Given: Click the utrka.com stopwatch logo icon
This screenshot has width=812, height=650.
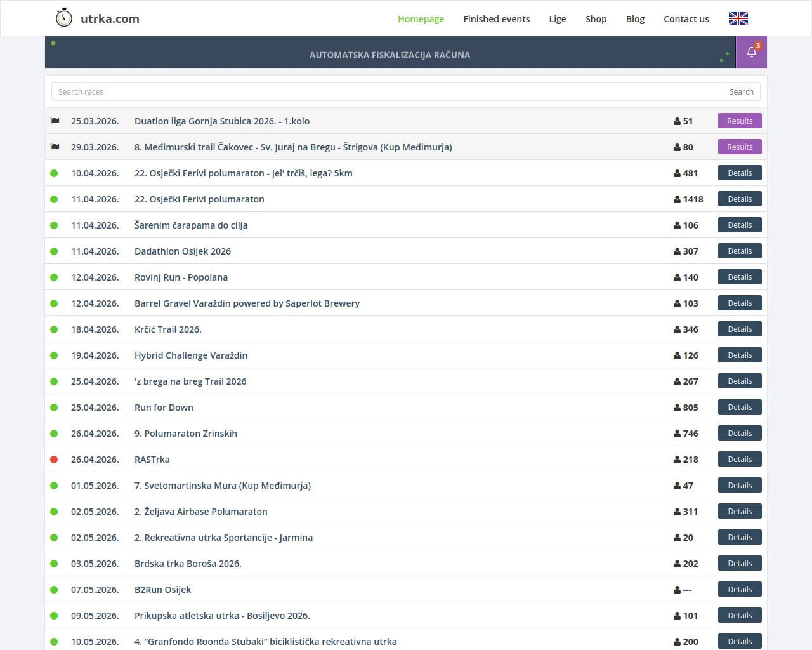Looking at the screenshot, I should [63, 18].
